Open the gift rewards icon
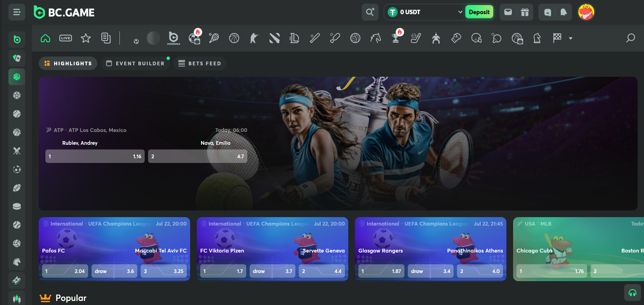Image resolution: width=644 pixels, height=305 pixels. [525, 12]
